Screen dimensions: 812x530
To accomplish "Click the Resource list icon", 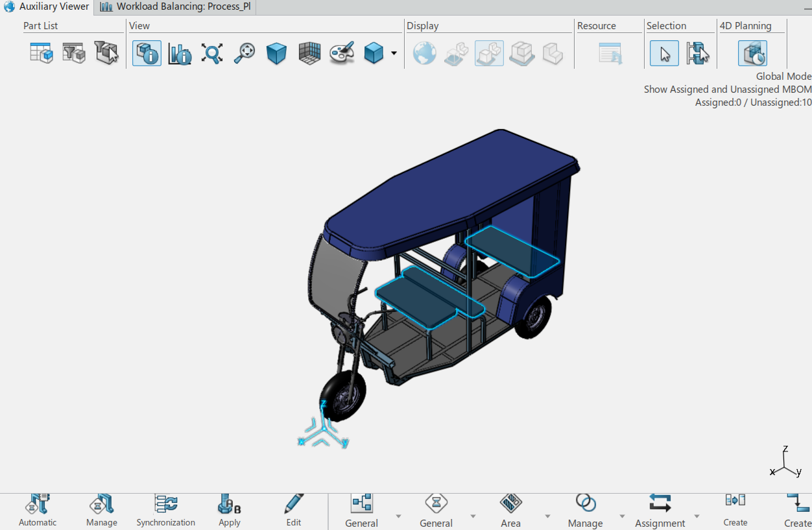I will (x=610, y=53).
